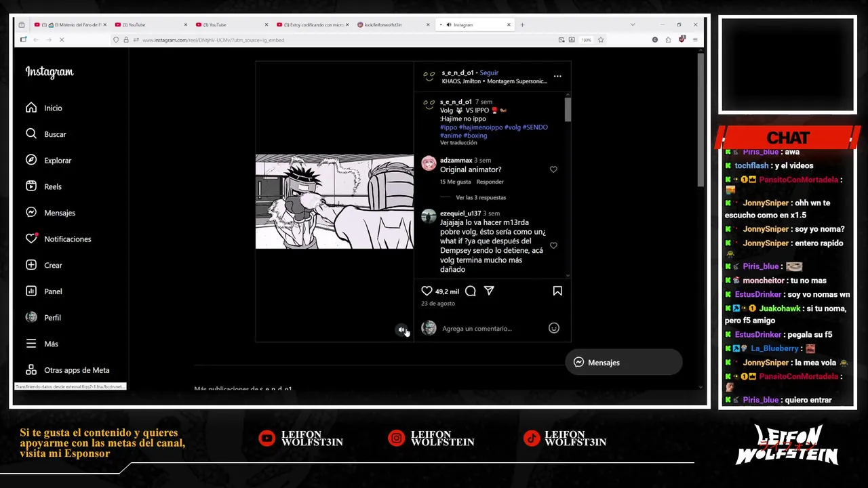This screenshot has width=868, height=488.
Task: Reply to adzammax with Responder
Action: pos(490,182)
